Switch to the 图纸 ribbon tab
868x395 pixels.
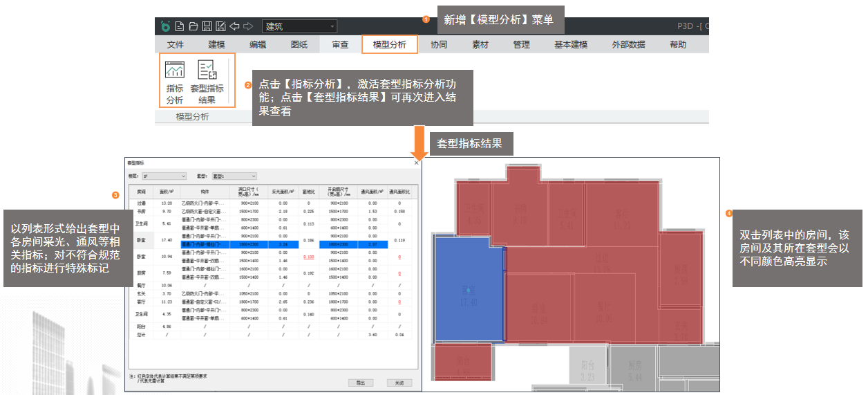pos(299,44)
